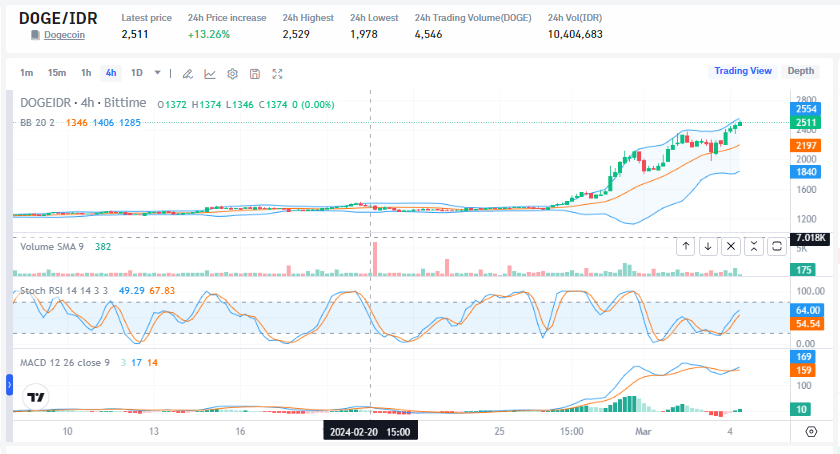This screenshot has height=454, width=840.
Task: Click the TradingView logo on chart
Action: (36, 397)
